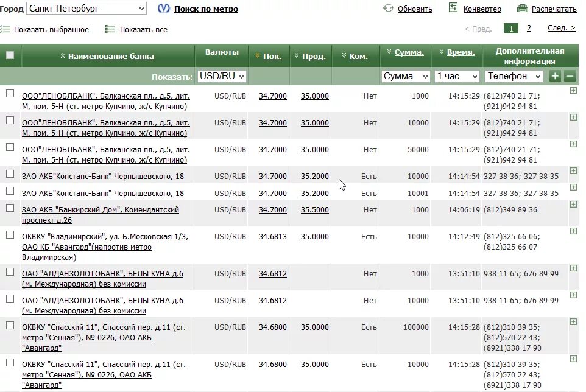Expand details for Спасский 11 row with sum 100000
This screenshot has width=586, height=392.
click(x=573, y=322)
